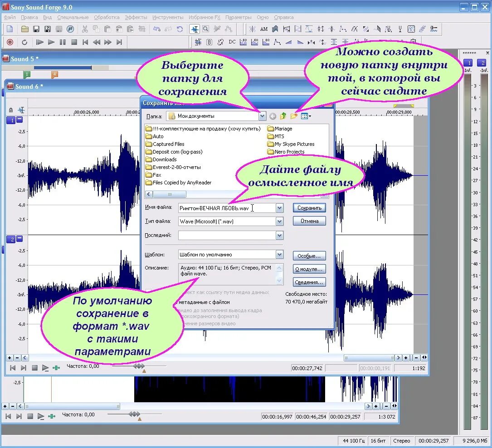Create a new file with the New toolbar icon
This screenshot has width=492, height=448.
click(10, 29)
